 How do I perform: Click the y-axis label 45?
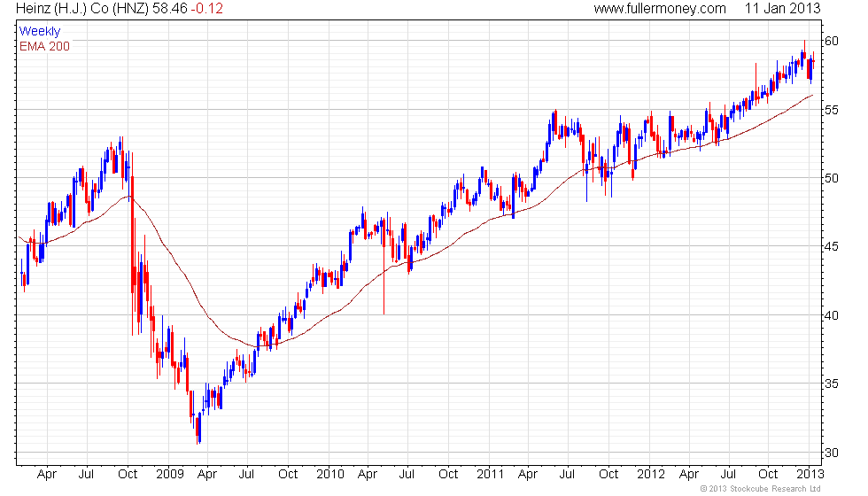(x=832, y=246)
